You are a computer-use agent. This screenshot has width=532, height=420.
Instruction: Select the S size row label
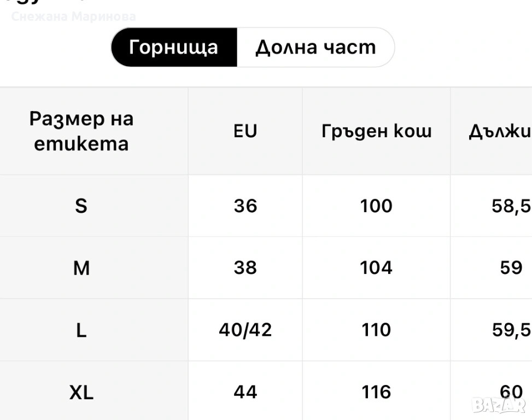click(81, 206)
